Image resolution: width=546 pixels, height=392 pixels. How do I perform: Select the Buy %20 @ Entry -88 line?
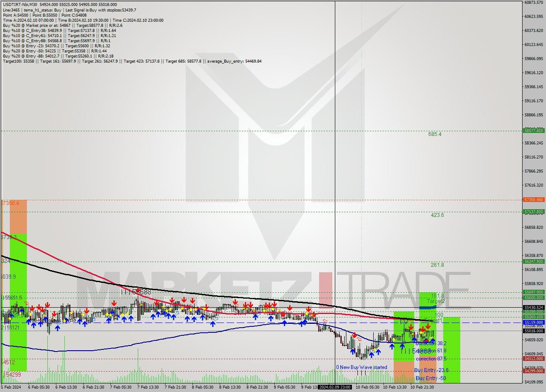58,56
